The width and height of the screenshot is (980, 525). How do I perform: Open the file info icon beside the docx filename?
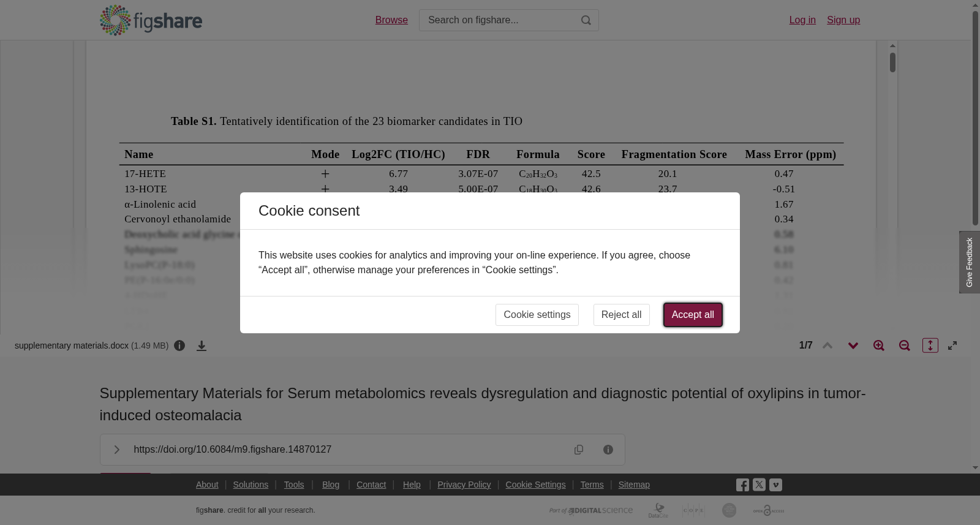pos(179,346)
